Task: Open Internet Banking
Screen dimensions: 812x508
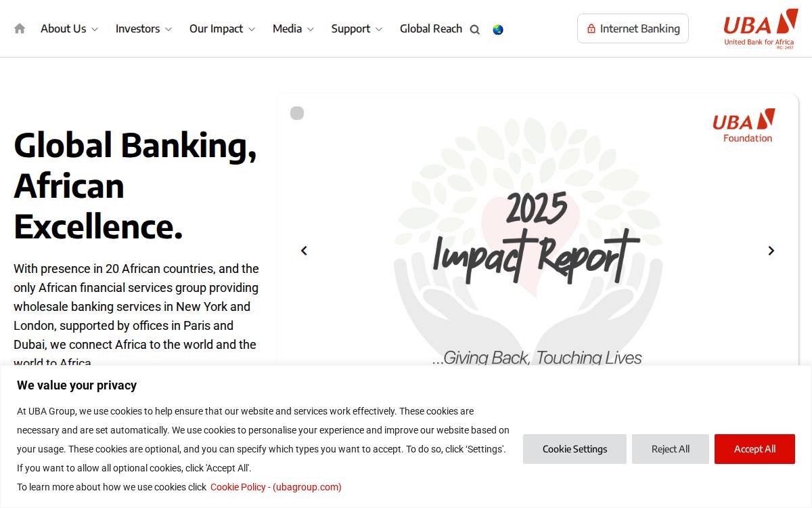Action: (633, 28)
